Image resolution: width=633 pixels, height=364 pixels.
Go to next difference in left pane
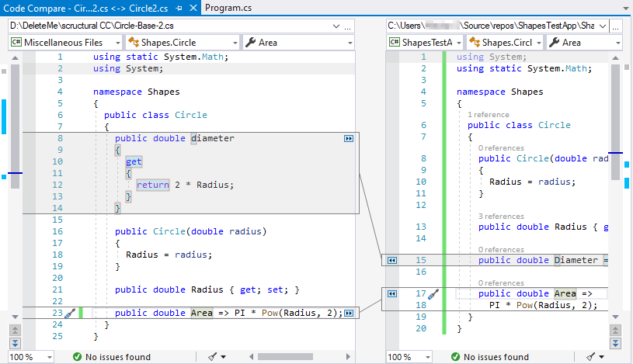pos(15,343)
